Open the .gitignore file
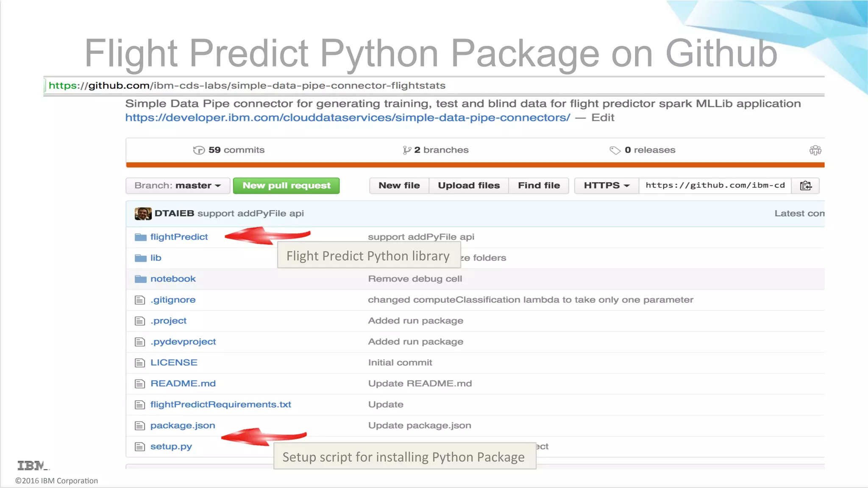This screenshot has width=868, height=488. point(173,300)
